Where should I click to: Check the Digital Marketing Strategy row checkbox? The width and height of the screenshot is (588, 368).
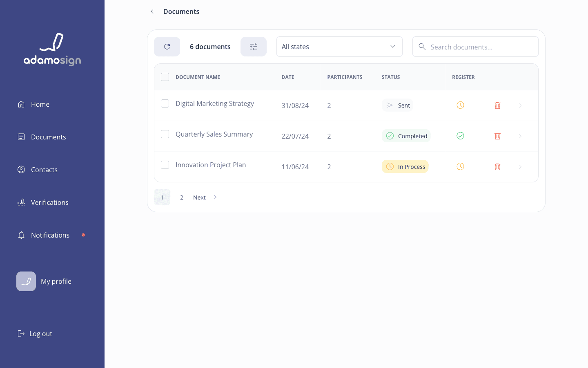point(165,103)
